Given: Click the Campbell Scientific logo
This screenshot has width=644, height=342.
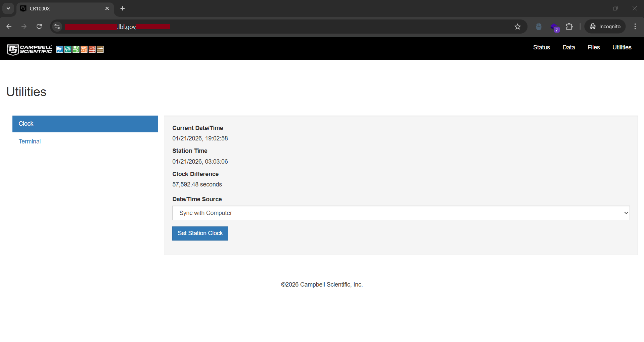Looking at the screenshot, I should (30, 49).
